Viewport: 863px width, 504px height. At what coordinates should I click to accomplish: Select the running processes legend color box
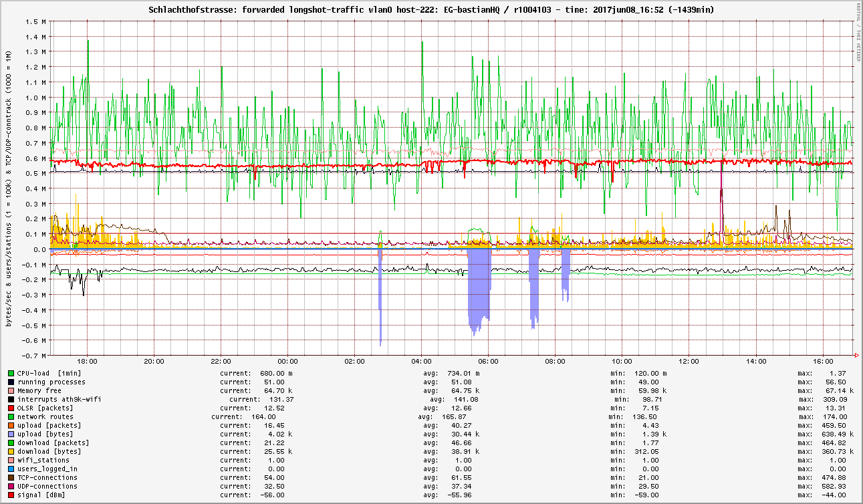pyautogui.click(x=11, y=382)
